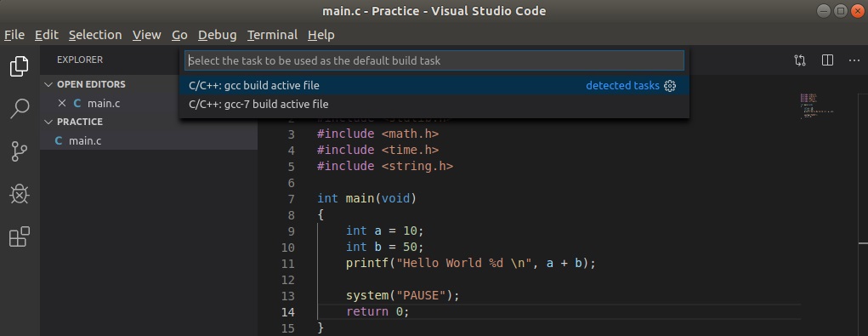Click line number 14 in the gutter

(x=288, y=311)
